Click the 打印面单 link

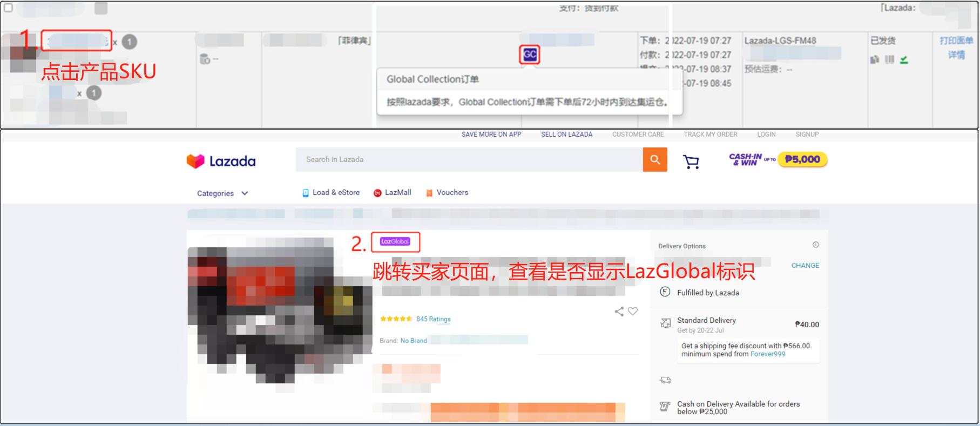(956, 40)
